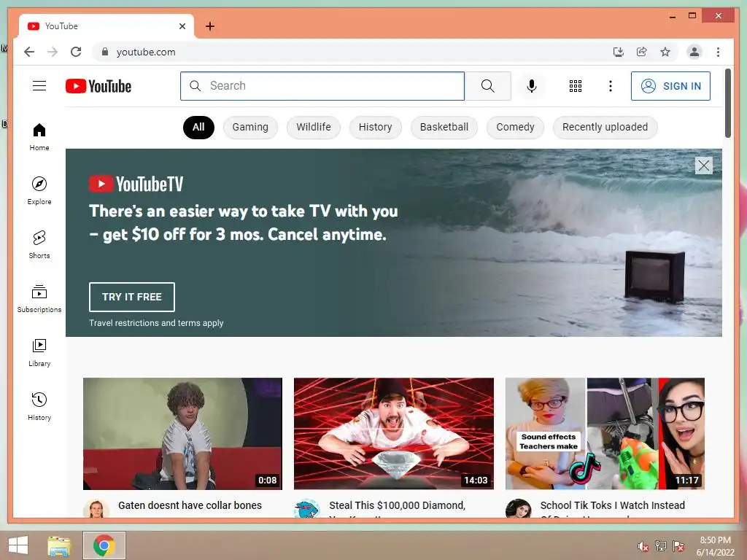Open History in sidebar
The height and width of the screenshot is (560, 747).
click(39, 407)
